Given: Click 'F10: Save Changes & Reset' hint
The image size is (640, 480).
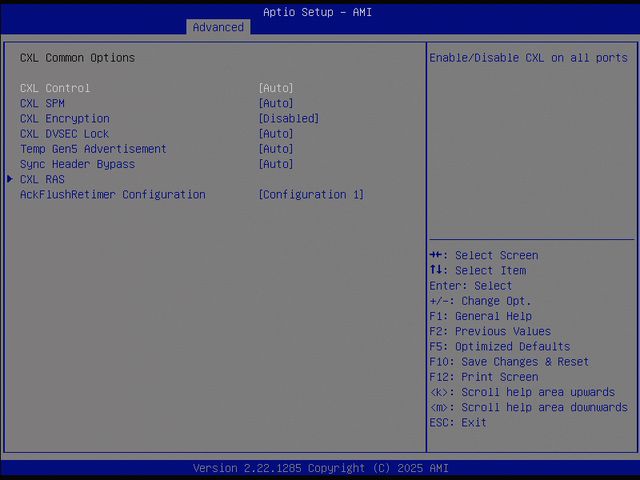Looking at the screenshot, I should [x=509, y=362].
